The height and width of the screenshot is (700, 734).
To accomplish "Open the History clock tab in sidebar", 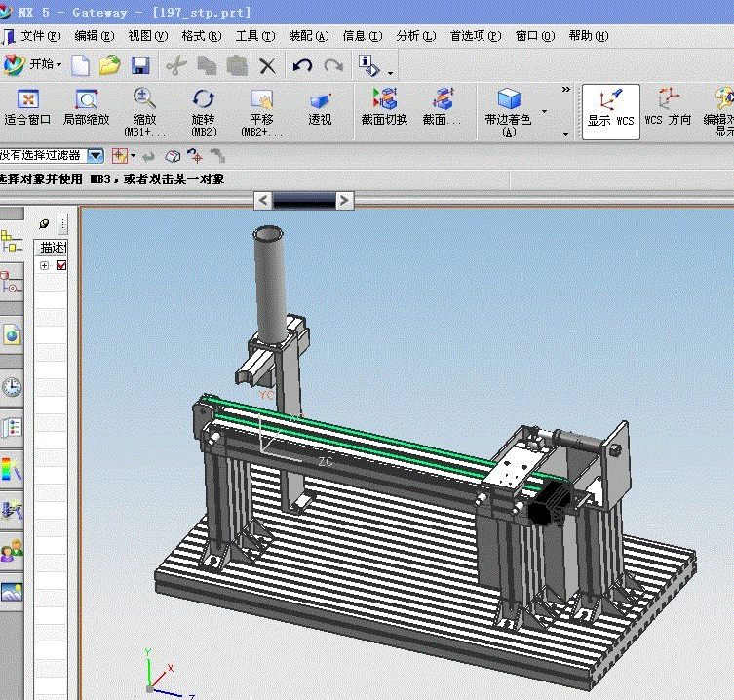I will click(12, 387).
